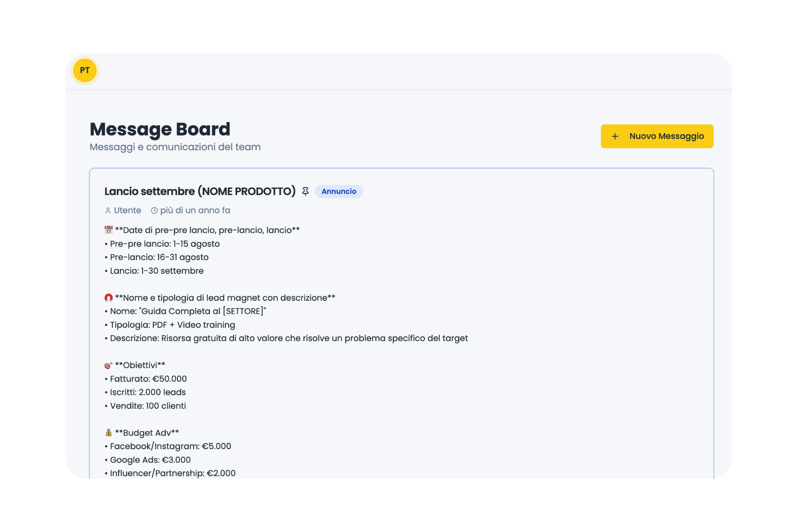This screenshot has height=532, width=798.
Task: Click the target emoji before Obiettivi
Action: [x=108, y=365]
